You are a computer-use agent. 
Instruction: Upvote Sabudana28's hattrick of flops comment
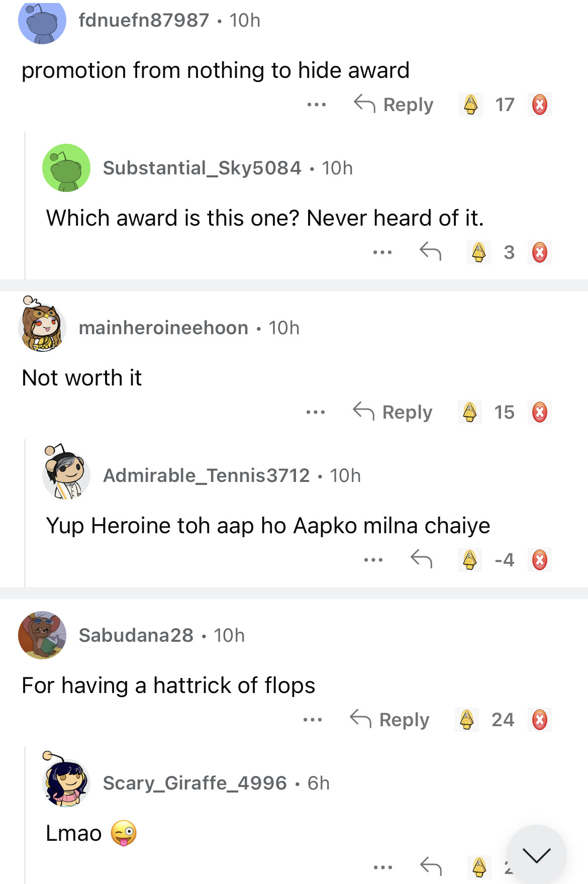coord(467,720)
